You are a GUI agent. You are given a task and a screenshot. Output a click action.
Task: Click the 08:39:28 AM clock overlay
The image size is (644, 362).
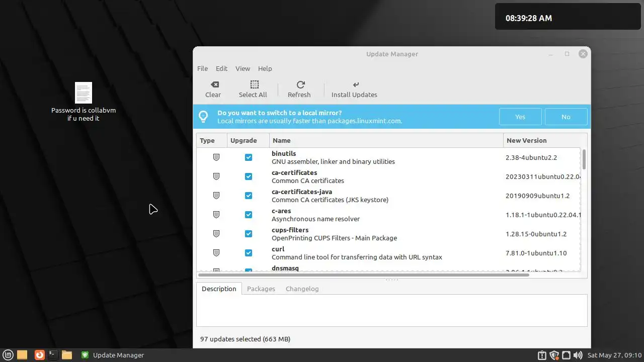tap(529, 18)
